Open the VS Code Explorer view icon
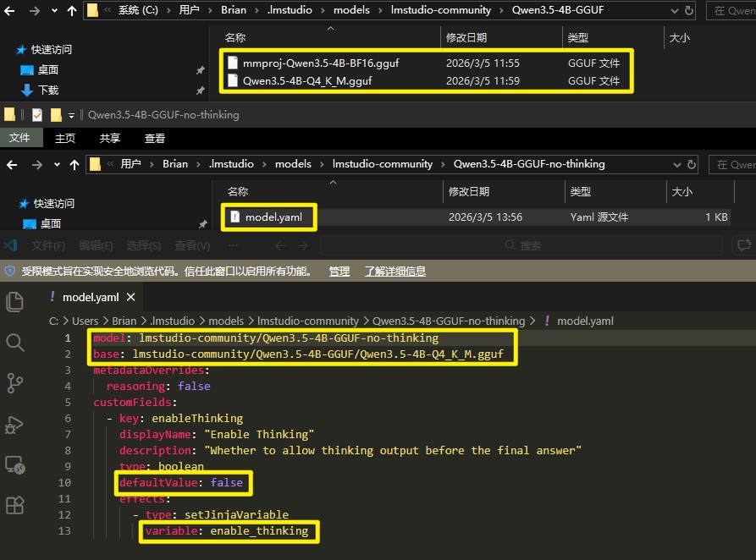This screenshot has width=756, height=560. coord(15,301)
